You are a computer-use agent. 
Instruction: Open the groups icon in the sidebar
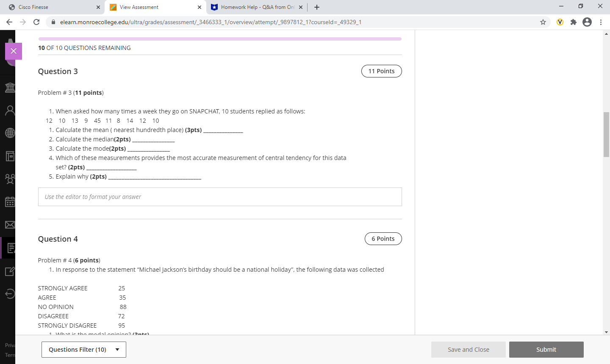pos(9,179)
